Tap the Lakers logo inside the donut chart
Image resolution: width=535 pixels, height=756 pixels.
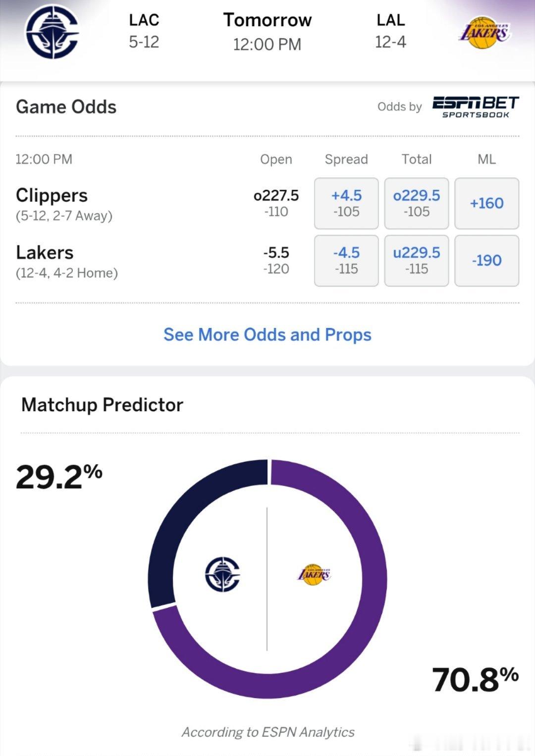point(314,575)
